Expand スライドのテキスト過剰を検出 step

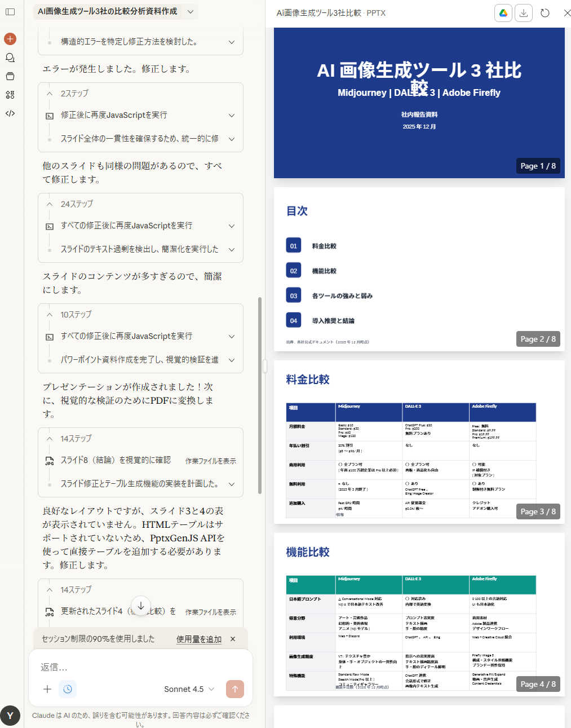point(232,250)
